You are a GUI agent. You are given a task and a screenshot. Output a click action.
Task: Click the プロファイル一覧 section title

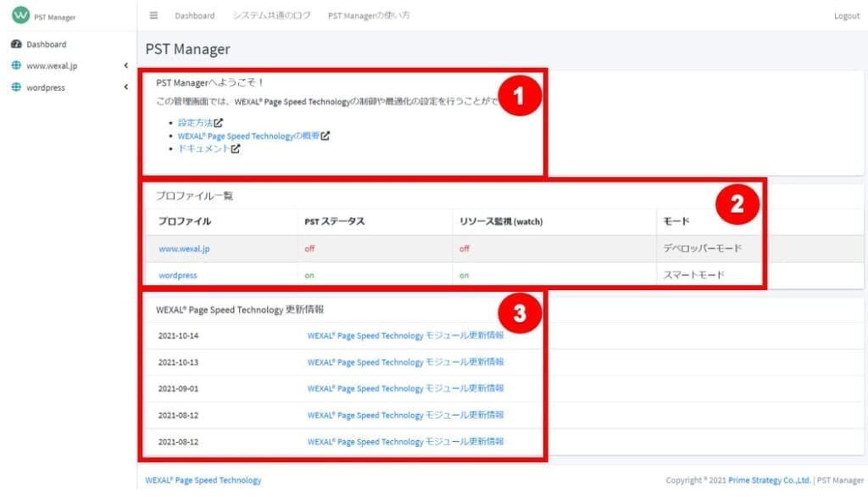[x=194, y=196]
